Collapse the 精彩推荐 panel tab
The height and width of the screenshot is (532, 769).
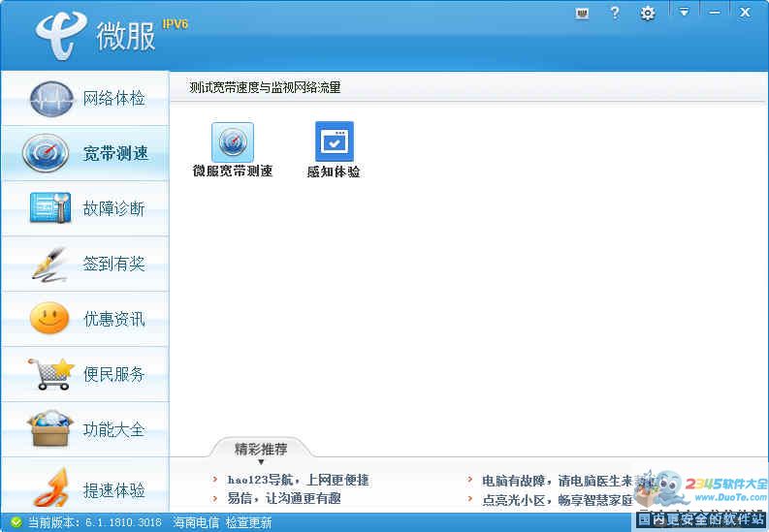261,449
